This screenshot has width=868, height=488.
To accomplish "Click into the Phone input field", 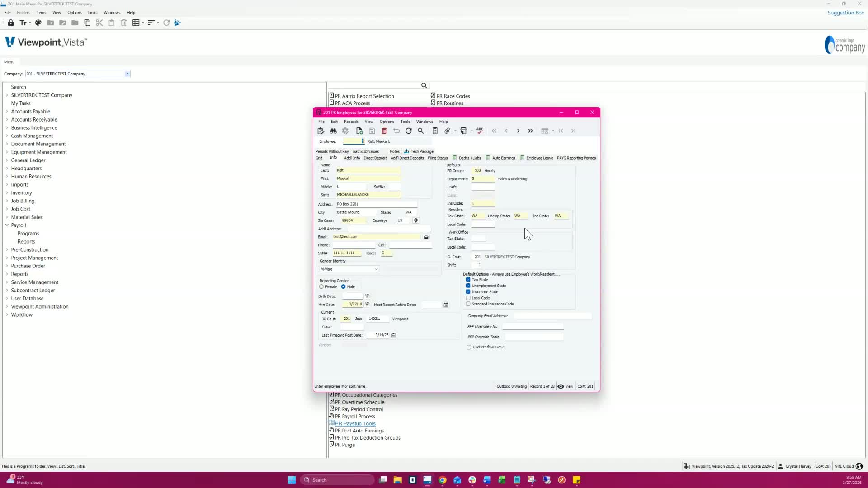I will [x=354, y=245].
